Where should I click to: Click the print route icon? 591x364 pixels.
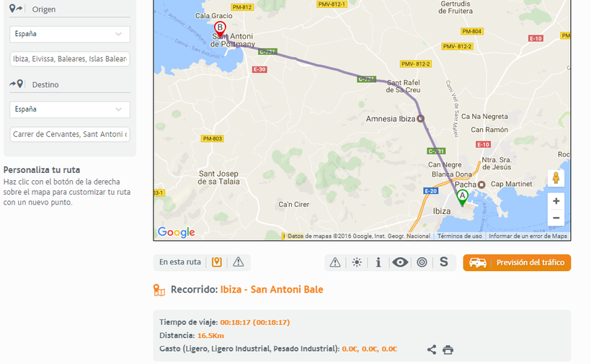click(448, 350)
